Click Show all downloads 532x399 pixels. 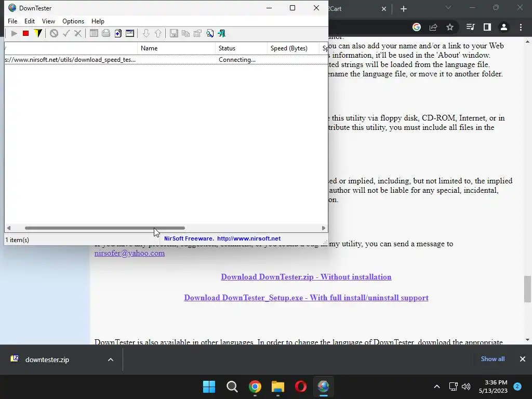pos(493,359)
